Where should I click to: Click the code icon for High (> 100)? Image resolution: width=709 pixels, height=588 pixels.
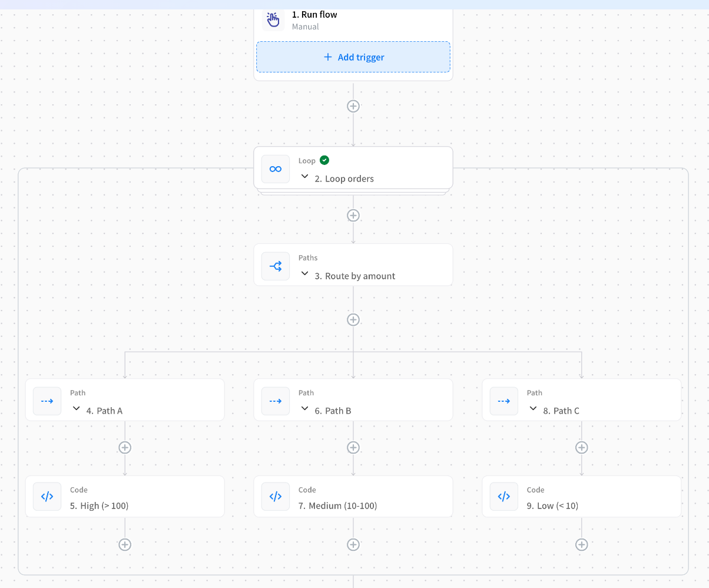[x=47, y=497]
